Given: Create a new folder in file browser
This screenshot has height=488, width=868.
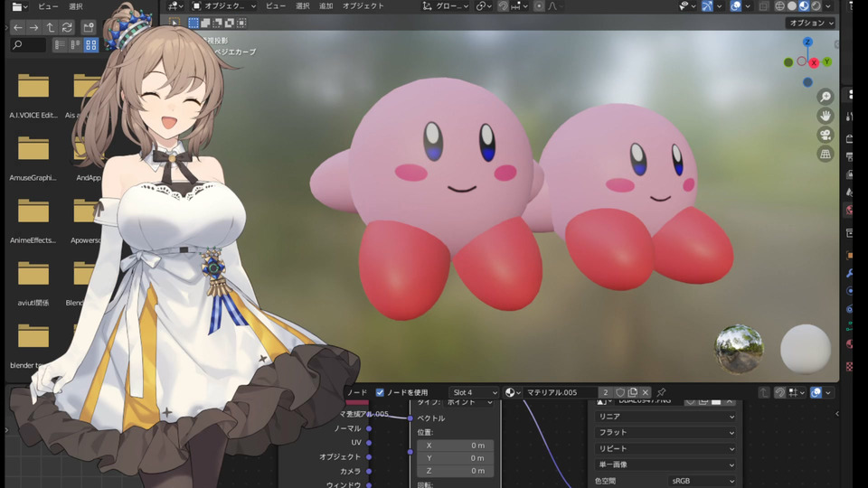Looking at the screenshot, I should tap(89, 28).
